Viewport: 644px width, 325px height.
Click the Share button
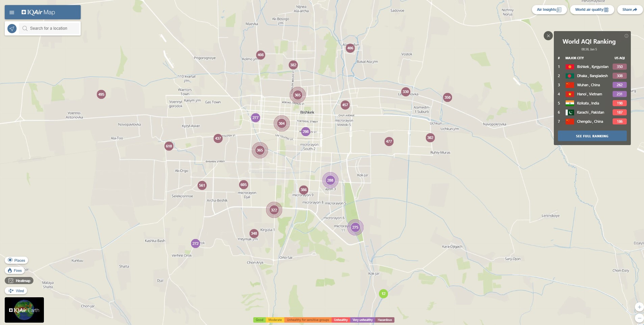[x=629, y=10]
